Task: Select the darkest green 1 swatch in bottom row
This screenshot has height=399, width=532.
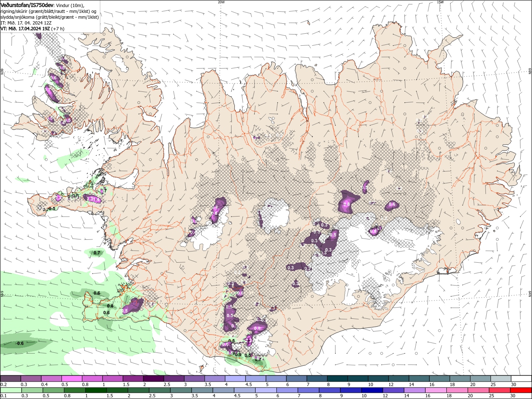Action: point(96,390)
